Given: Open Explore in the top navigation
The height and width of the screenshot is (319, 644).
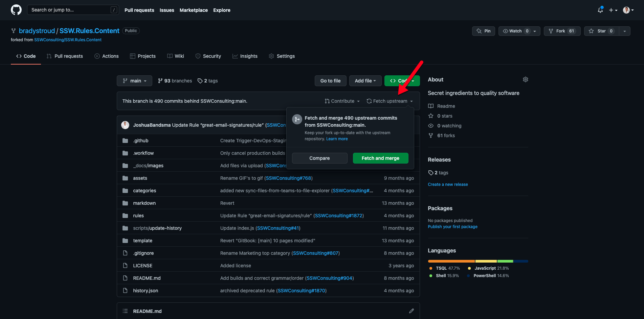Looking at the screenshot, I should [222, 10].
